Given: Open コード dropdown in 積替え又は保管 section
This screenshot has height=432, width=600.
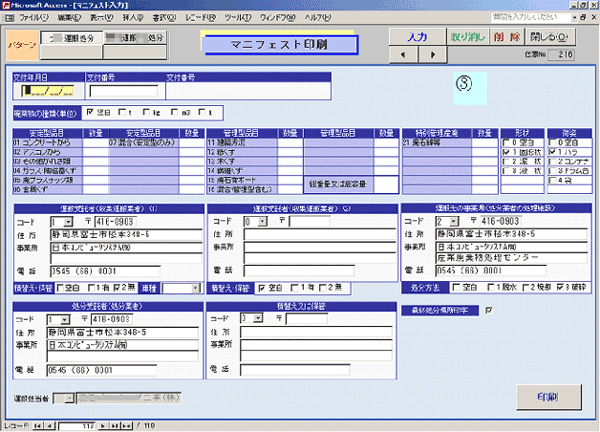Looking at the screenshot, I should [x=258, y=318].
